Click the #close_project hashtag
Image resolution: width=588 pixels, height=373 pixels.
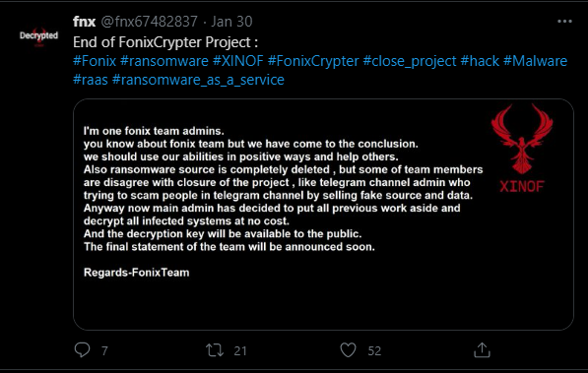pos(410,61)
